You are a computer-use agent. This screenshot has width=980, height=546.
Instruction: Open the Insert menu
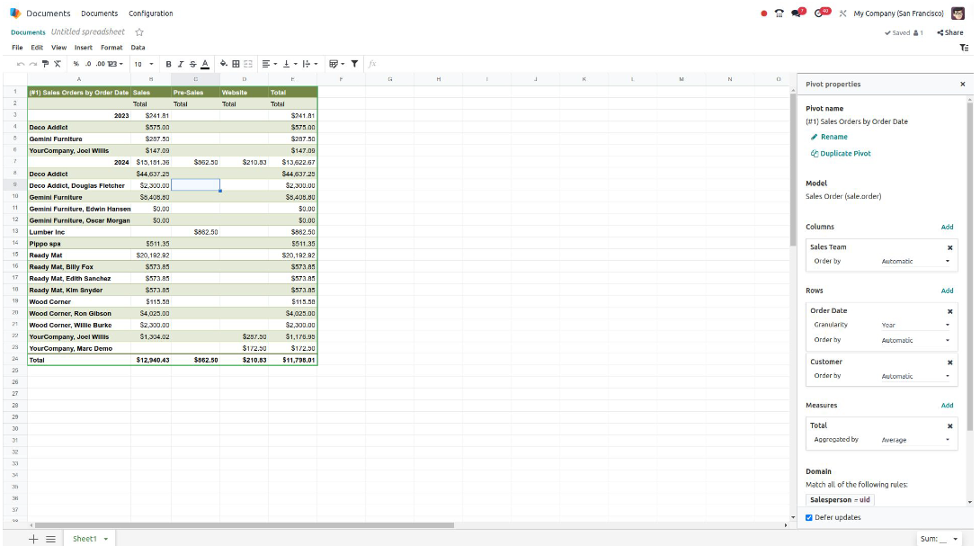[83, 48]
